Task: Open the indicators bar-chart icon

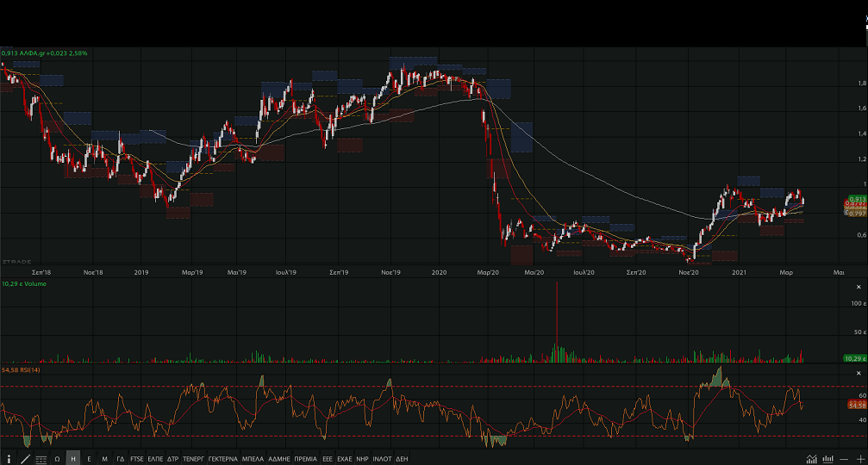Action: (x=828, y=459)
